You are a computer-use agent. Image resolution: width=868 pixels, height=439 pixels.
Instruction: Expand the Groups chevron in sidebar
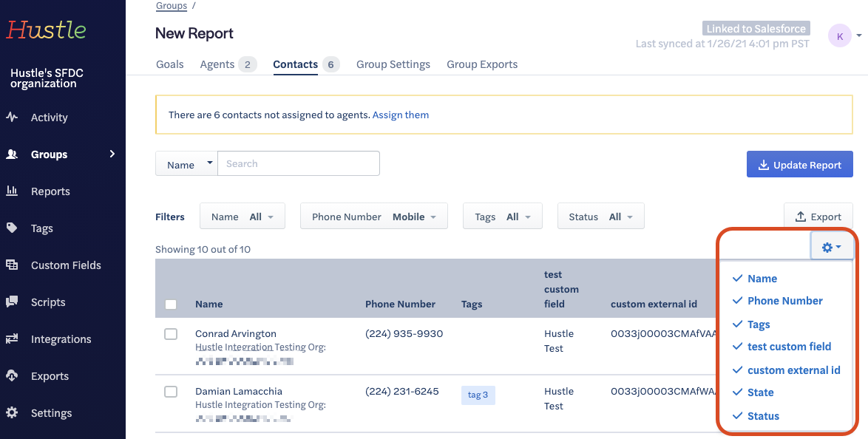click(112, 154)
